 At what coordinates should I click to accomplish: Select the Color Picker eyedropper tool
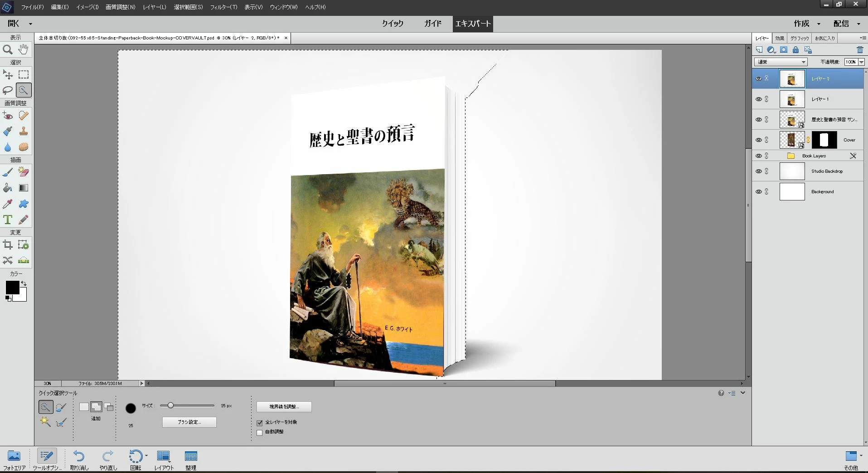click(x=8, y=204)
